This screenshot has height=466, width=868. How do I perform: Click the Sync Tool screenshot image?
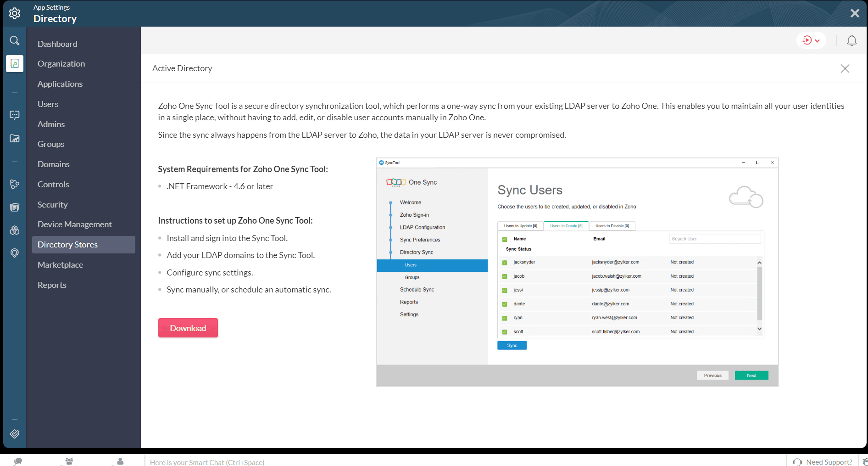578,272
